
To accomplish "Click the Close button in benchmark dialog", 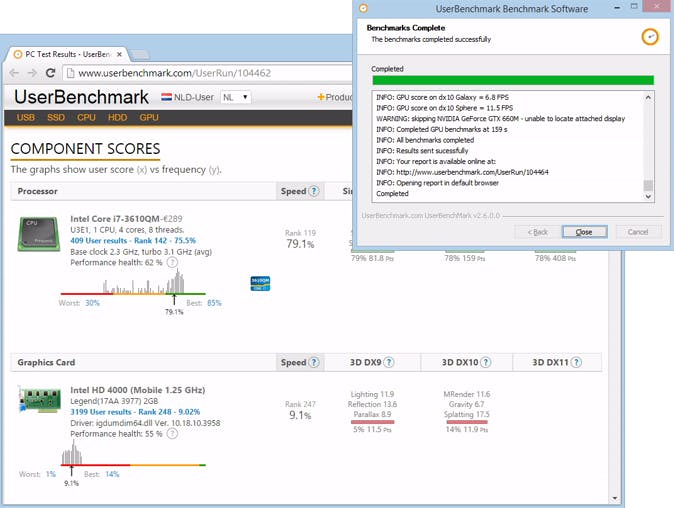I will [x=585, y=232].
